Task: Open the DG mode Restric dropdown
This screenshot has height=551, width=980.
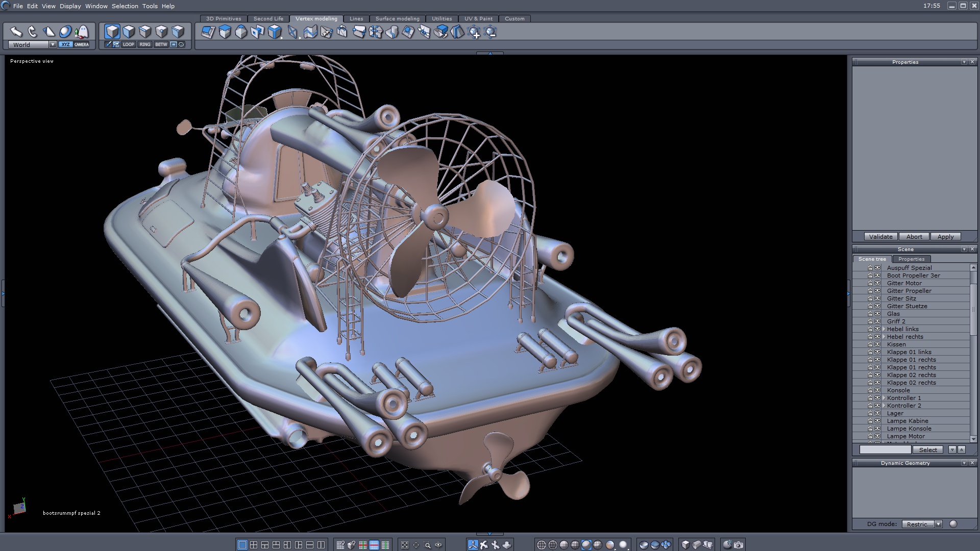Action: (x=938, y=524)
